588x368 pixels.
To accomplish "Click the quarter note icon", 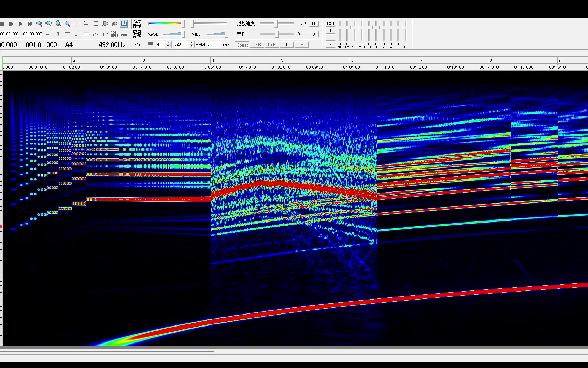I will pyautogui.click(x=76, y=34).
